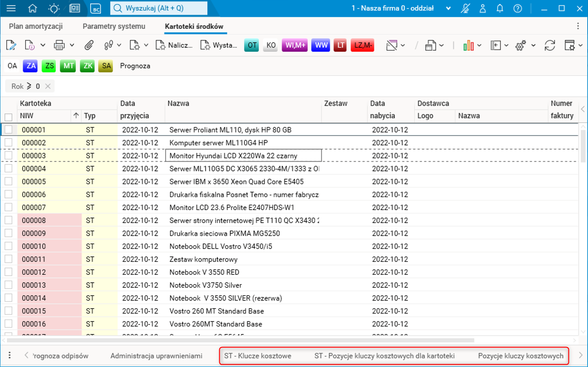Image resolution: width=588 pixels, height=367 pixels.
Task: Tick the checkbox for row 000012
Action: pos(8,272)
